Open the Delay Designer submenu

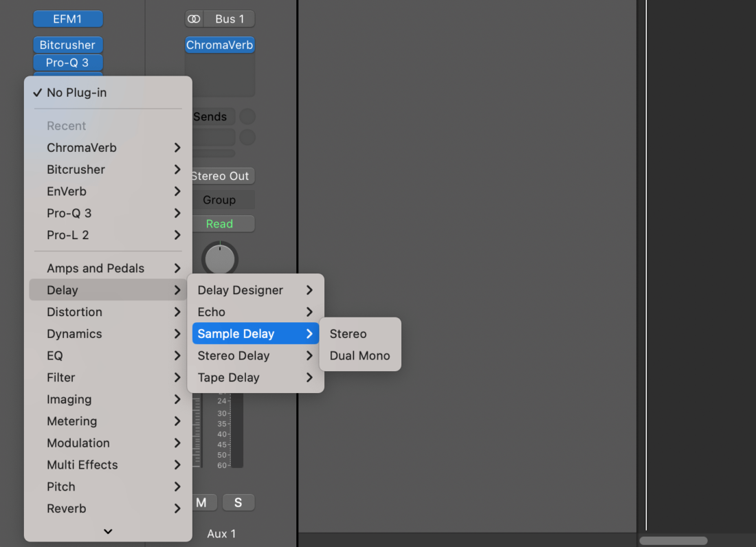[256, 290]
